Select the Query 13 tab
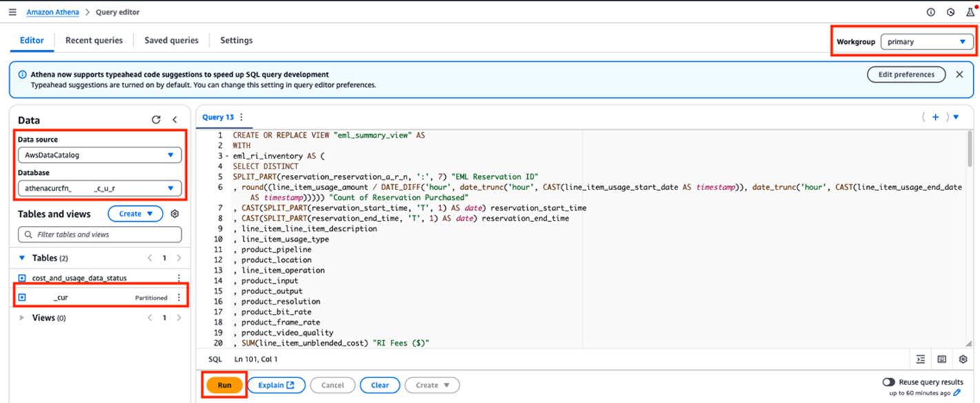This screenshot has width=980, height=403. click(219, 116)
